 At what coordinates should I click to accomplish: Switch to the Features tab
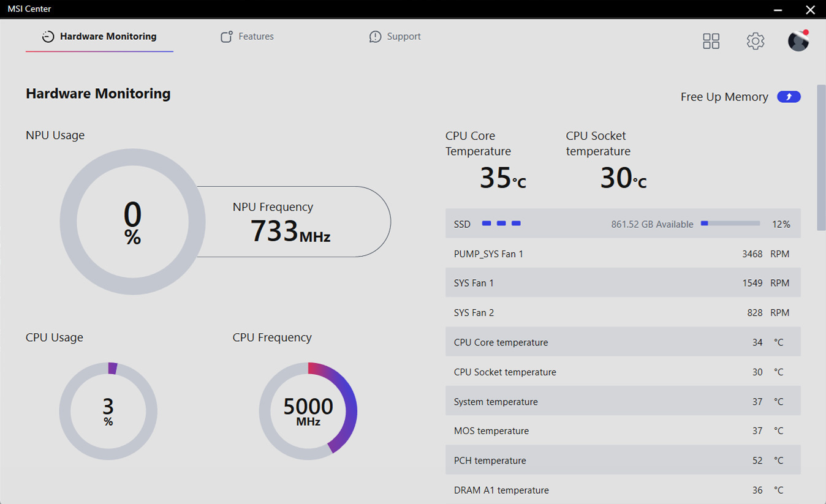click(247, 36)
